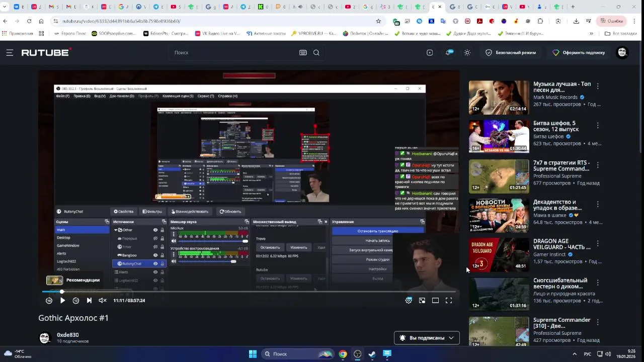Open options for Сногсшибательный вестерн video

coord(598,283)
